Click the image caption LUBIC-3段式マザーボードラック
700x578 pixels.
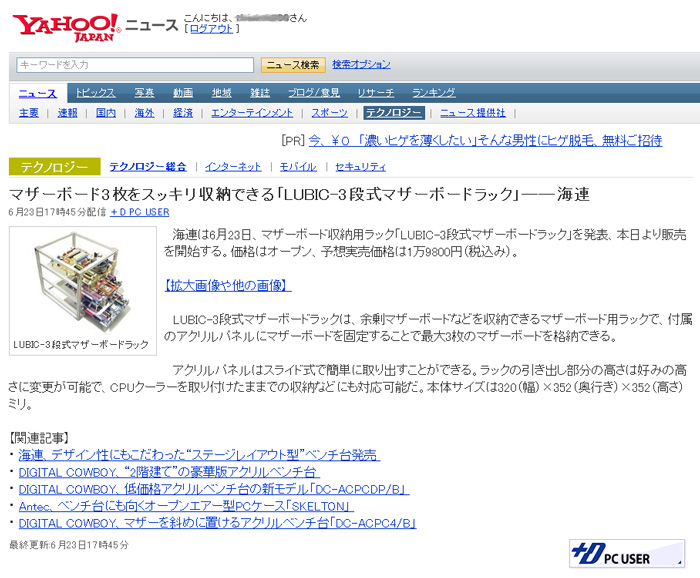(x=81, y=345)
